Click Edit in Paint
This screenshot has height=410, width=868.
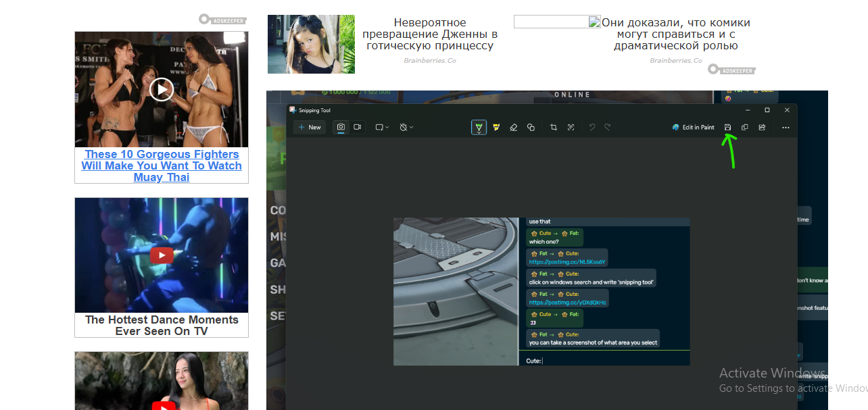click(693, 127)
